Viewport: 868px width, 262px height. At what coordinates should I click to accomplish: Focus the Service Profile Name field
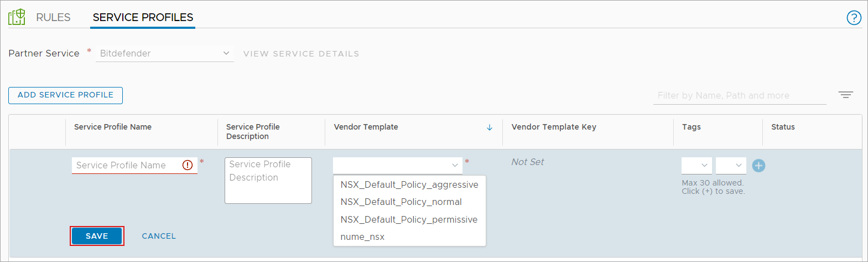pos(126,165)
